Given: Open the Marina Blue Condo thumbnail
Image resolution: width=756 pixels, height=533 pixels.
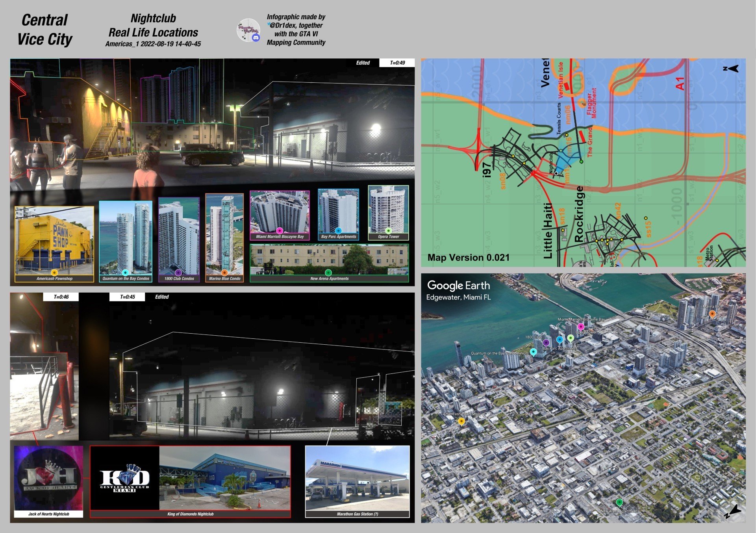Looking at the screenshot, I should pyautogui.click(x=224, y=238).
